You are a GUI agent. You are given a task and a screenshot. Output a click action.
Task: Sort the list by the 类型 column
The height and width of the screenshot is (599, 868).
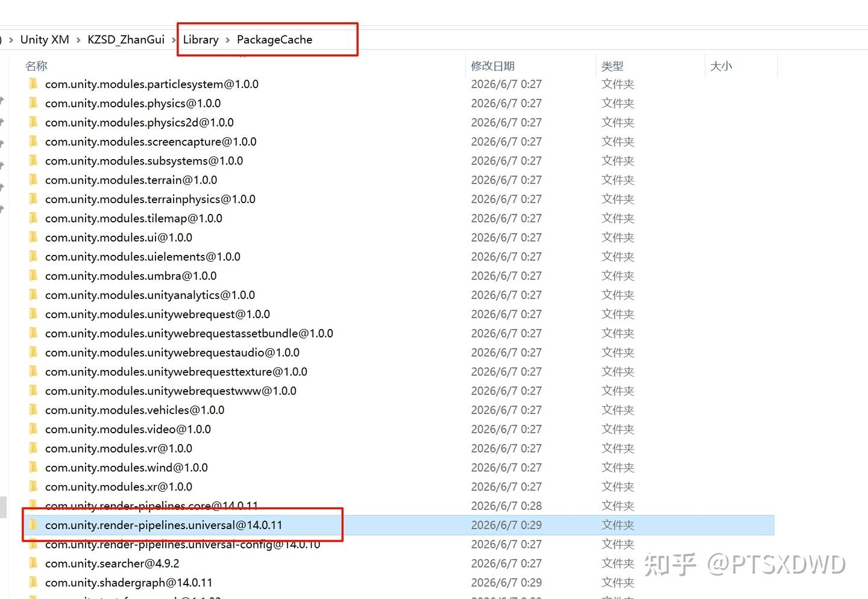pos(612,66)
